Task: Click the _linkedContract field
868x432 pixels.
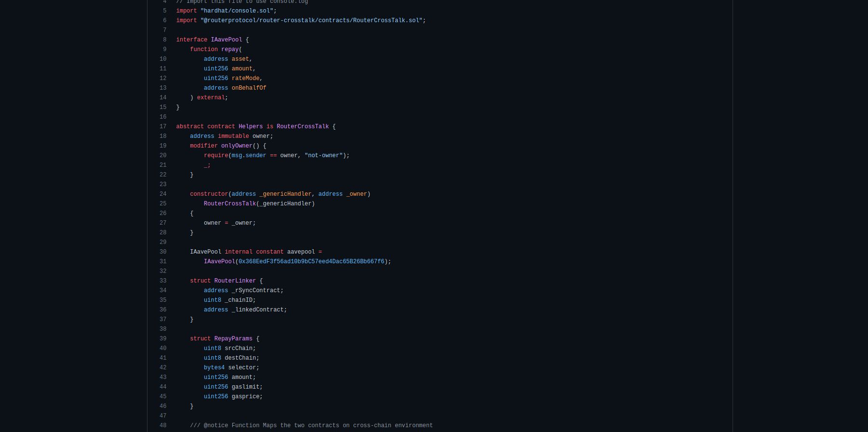Action: [x=257, y=310]
